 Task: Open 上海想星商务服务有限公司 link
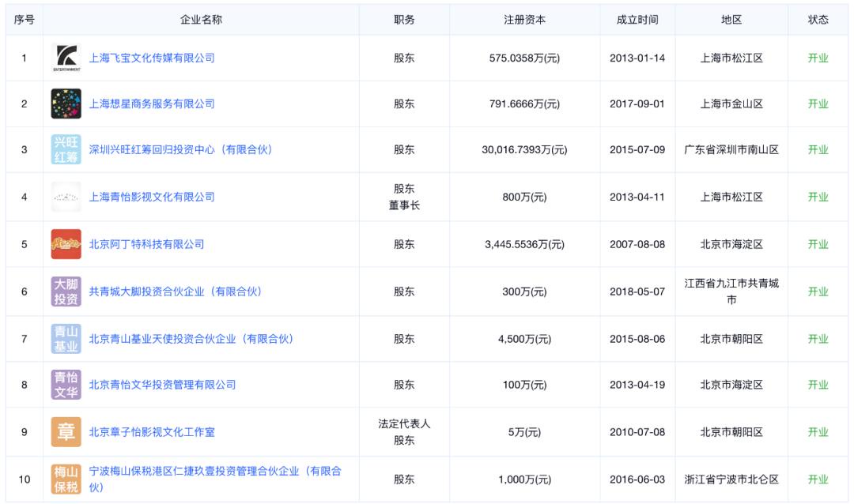click(x=152, y=104)
